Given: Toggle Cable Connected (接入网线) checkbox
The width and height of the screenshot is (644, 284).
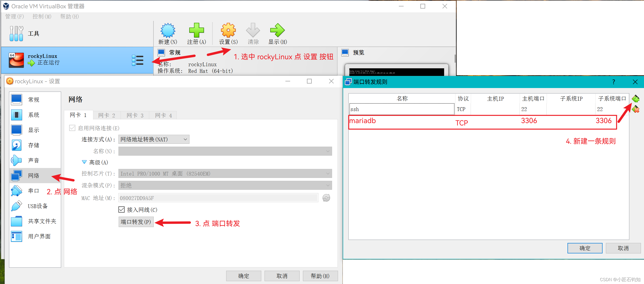Looking at the screenshot, I should pyautogui.click(x=122, y=209).
